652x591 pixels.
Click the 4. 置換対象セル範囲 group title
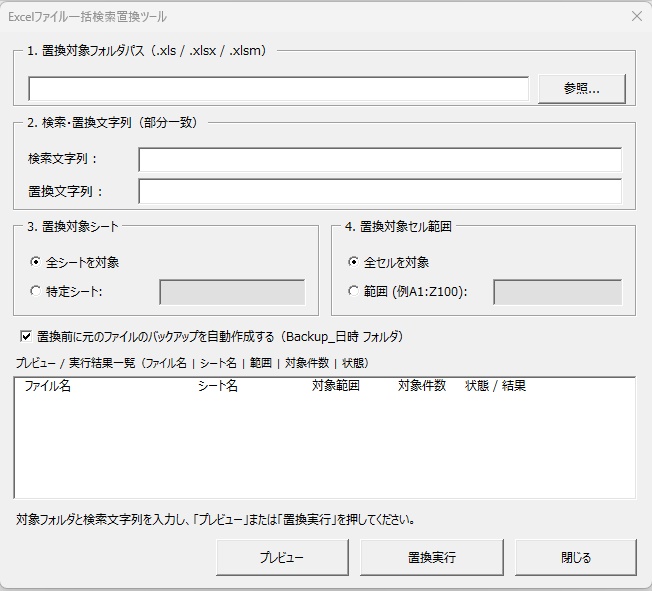[398, 227]
